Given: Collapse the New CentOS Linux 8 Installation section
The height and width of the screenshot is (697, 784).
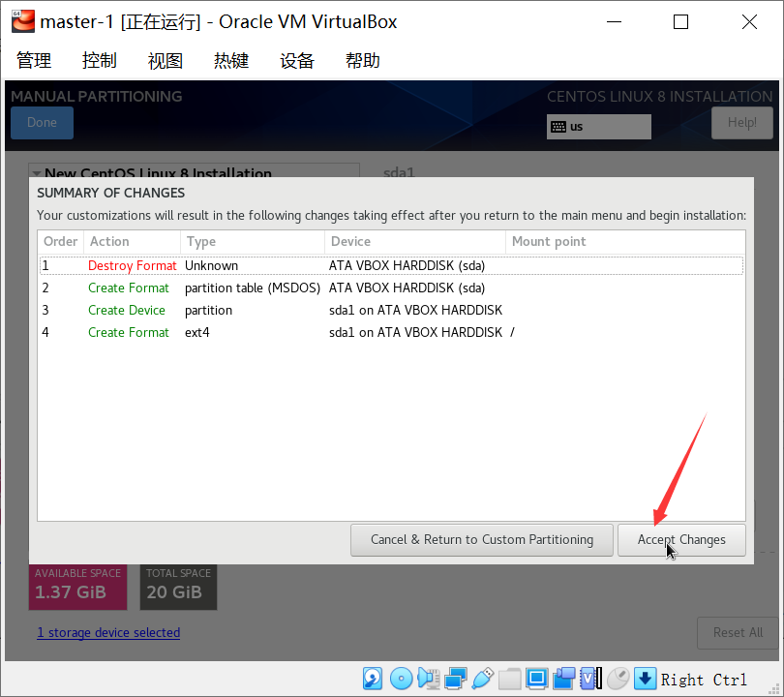Looking at the screenshot, I should coord(37,173).
